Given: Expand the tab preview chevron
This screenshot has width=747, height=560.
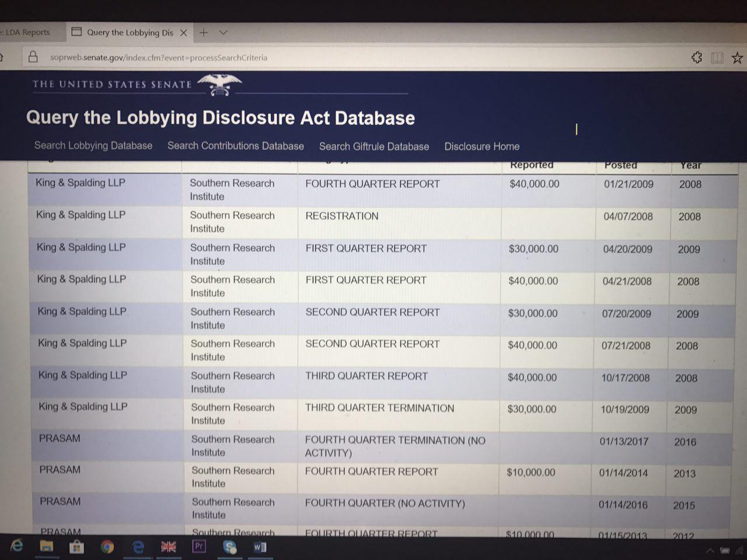Looking at the screenshot, I should (223, 33).
